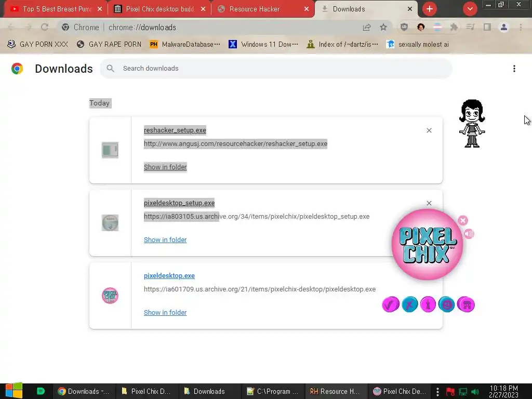Image resolution: width=532 pixels, height=399 pixels.
Task: Open the Windows 11 Dow… bookmark
Action: coord(263,45)
